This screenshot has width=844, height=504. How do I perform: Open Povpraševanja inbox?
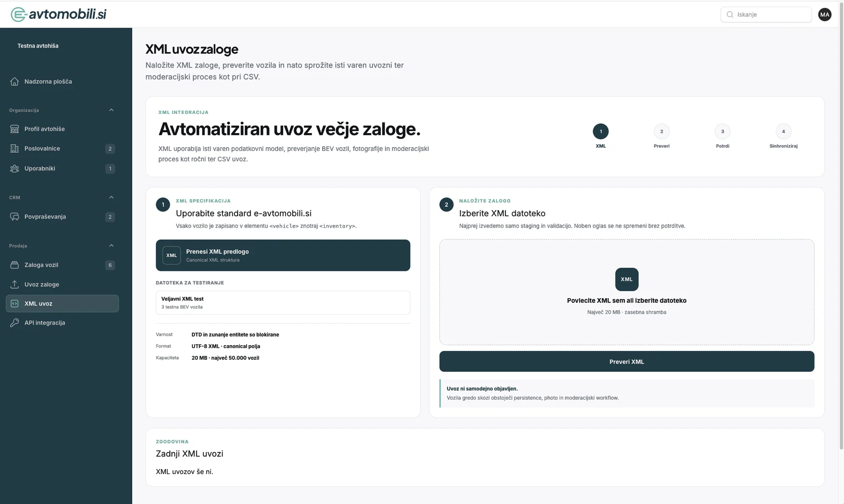(62, 217)
